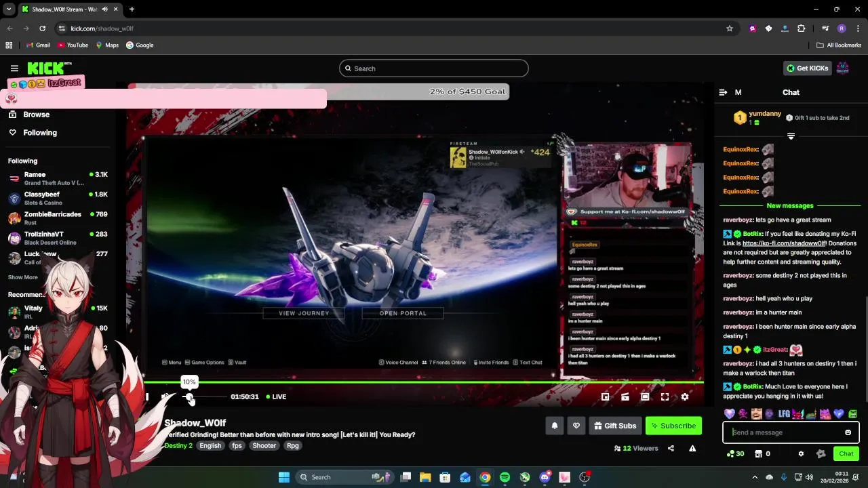Collapse the chat panel with arrow icon

tap(723, 92)
